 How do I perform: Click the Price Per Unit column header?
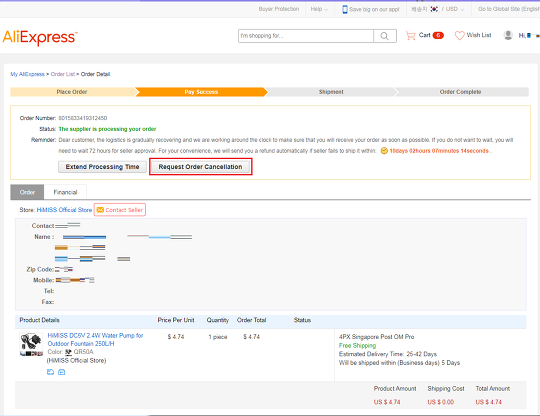point(176,320)
